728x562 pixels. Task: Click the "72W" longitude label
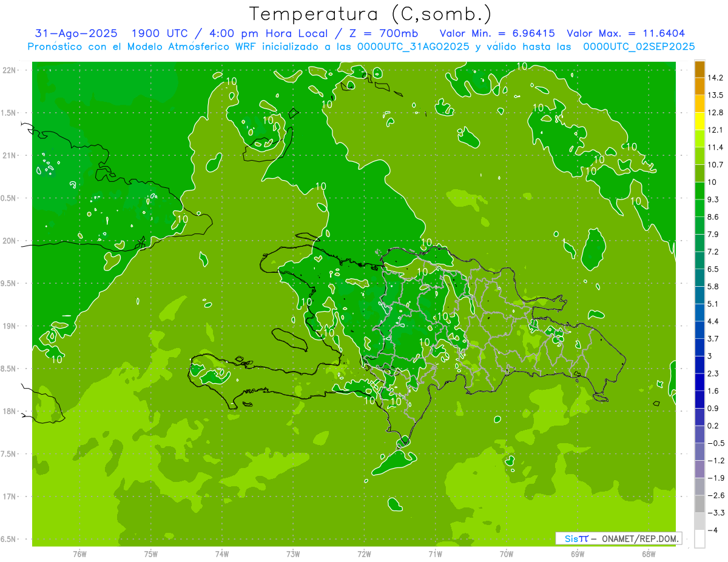(364, 554)
